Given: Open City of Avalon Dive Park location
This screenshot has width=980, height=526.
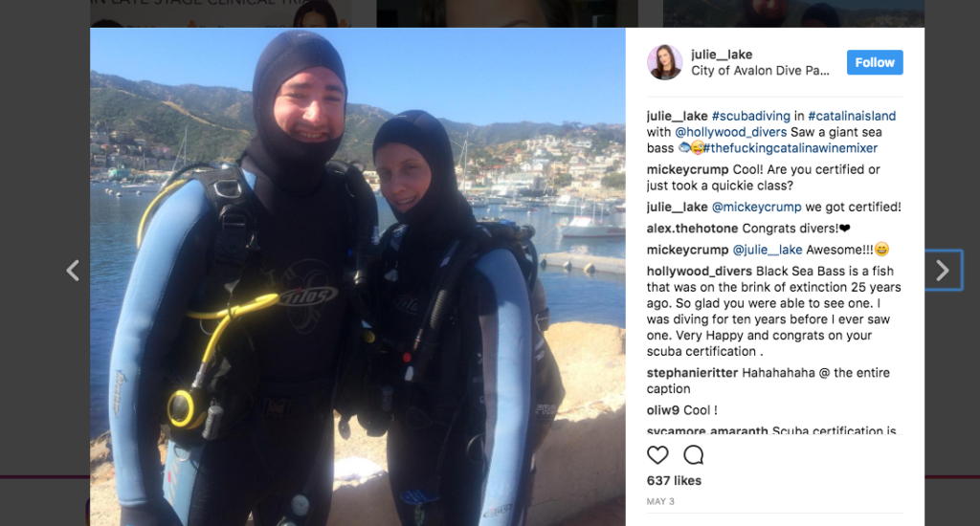Looking at the screenshot, I should click(x=760, y=71).
